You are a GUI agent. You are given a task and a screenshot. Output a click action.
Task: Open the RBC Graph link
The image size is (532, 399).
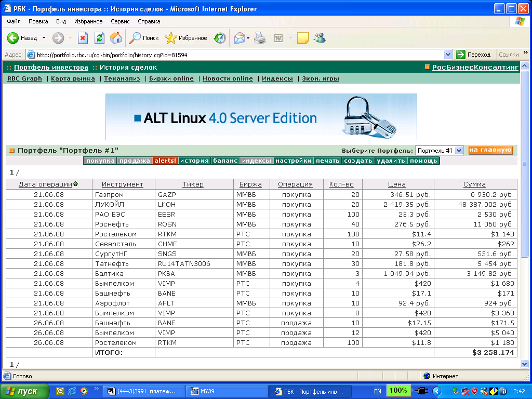click(x=24, y=78)
